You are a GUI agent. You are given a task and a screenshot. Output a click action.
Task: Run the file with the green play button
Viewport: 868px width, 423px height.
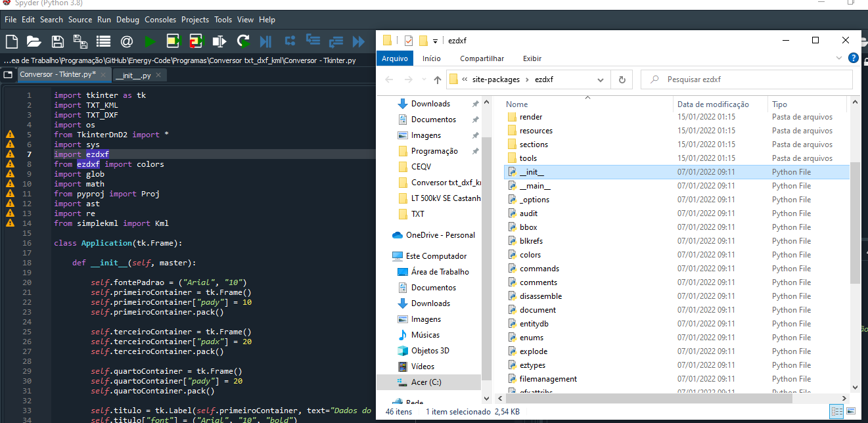click(x=150, y=42)
